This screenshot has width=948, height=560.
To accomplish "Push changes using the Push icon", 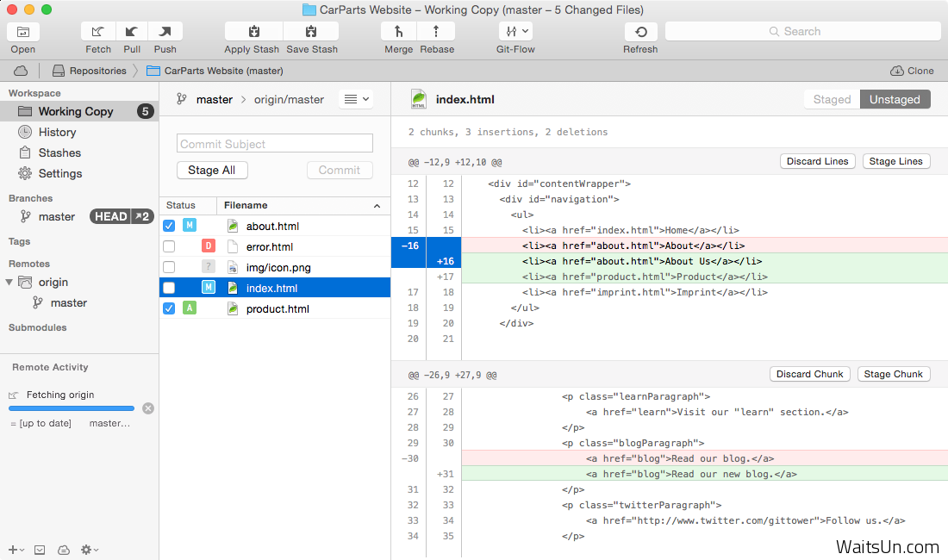I will 165,32.
